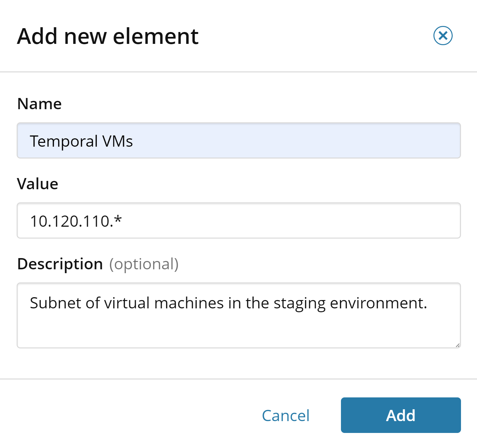
Task: Click the '(optional)' hint text
Action: [x=144, y=264]
